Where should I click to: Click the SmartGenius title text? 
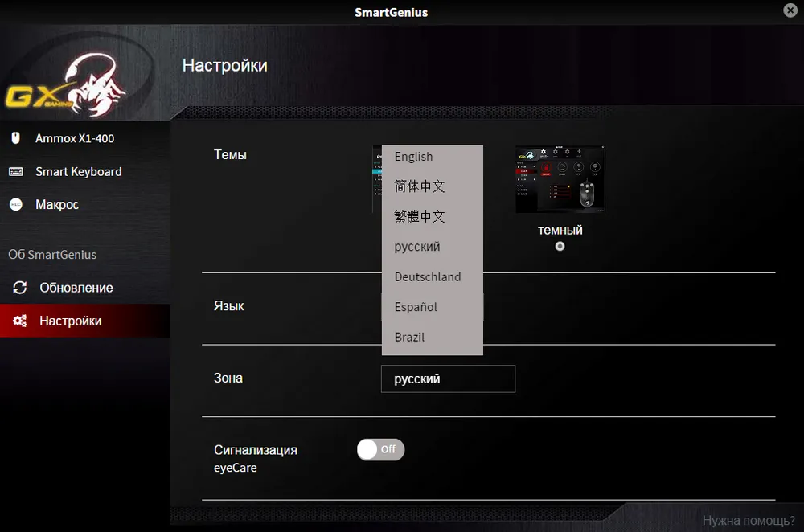392,12
